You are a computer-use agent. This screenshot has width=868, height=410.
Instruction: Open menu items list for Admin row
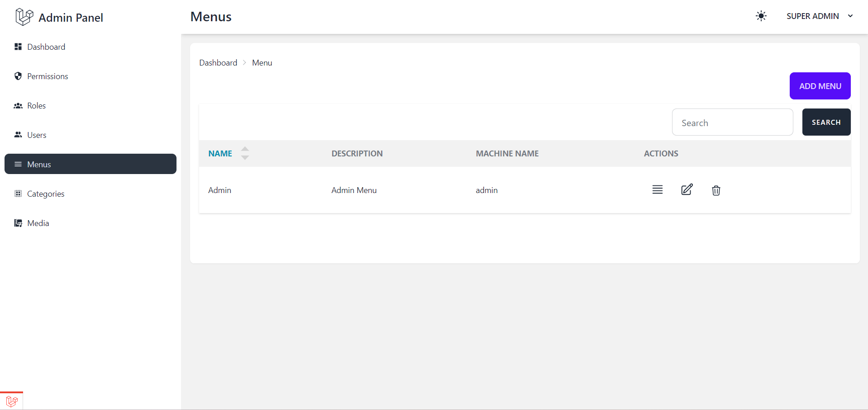coord(657,190)
